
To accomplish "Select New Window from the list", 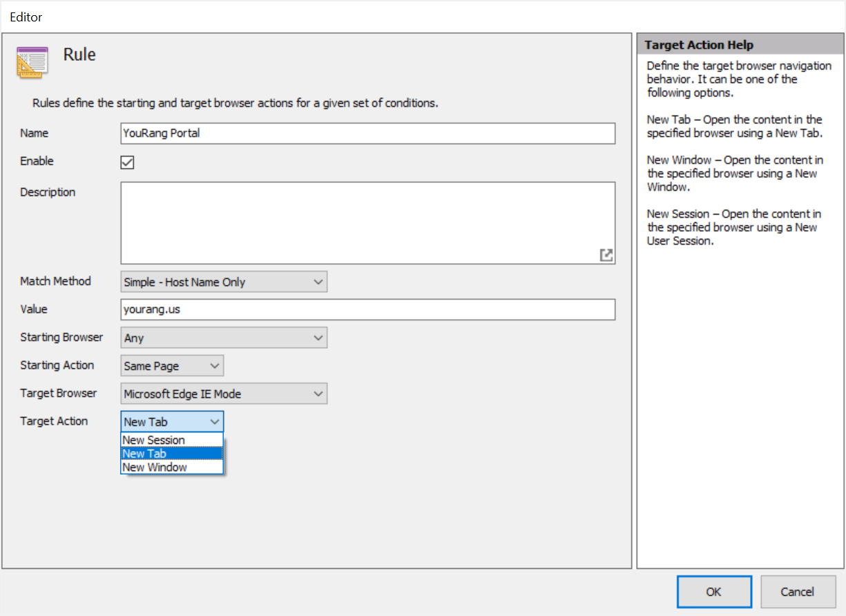I will (155, 468).
